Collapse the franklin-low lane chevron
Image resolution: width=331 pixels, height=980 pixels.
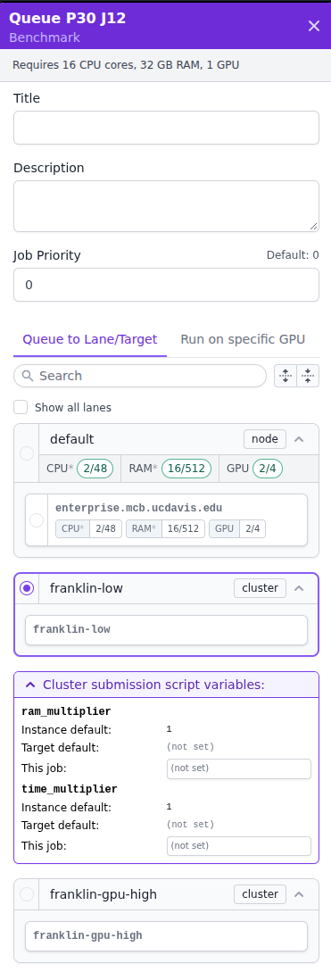tap(299, 589)
